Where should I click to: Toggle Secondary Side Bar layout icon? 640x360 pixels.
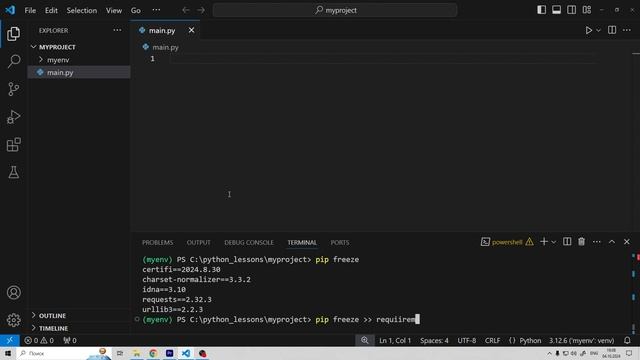point(571,10)
